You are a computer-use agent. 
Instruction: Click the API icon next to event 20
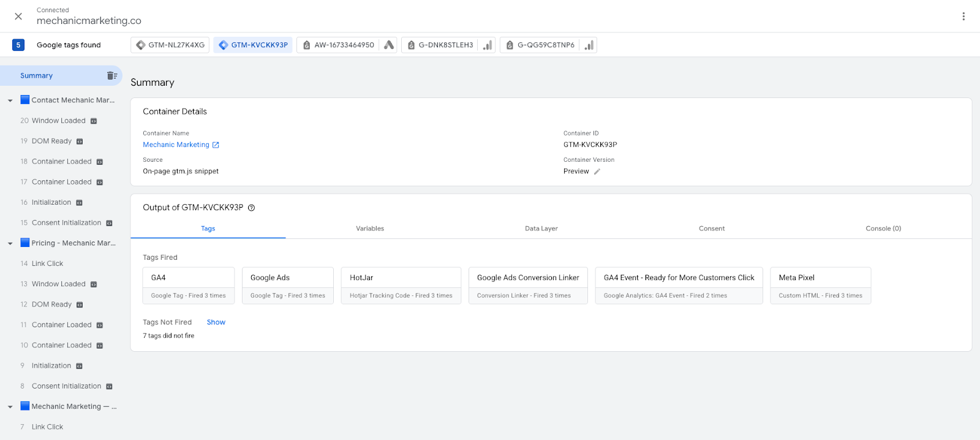(94, 121)
